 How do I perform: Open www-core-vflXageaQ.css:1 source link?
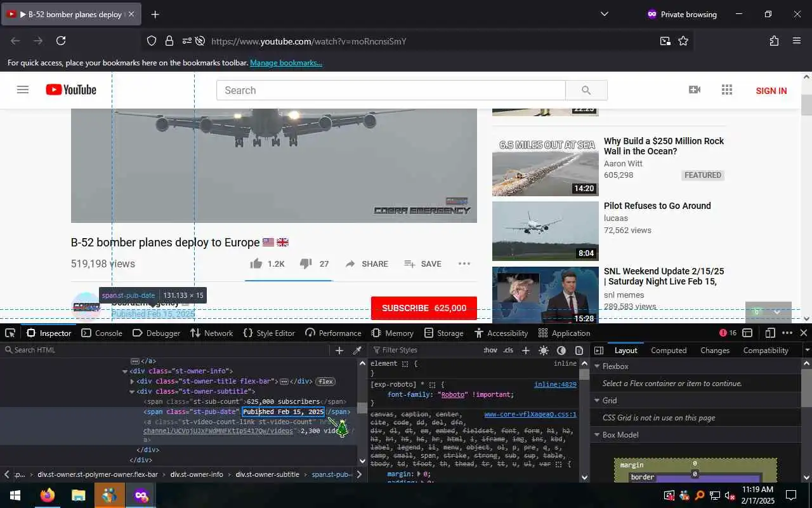[x=530, y=415]
